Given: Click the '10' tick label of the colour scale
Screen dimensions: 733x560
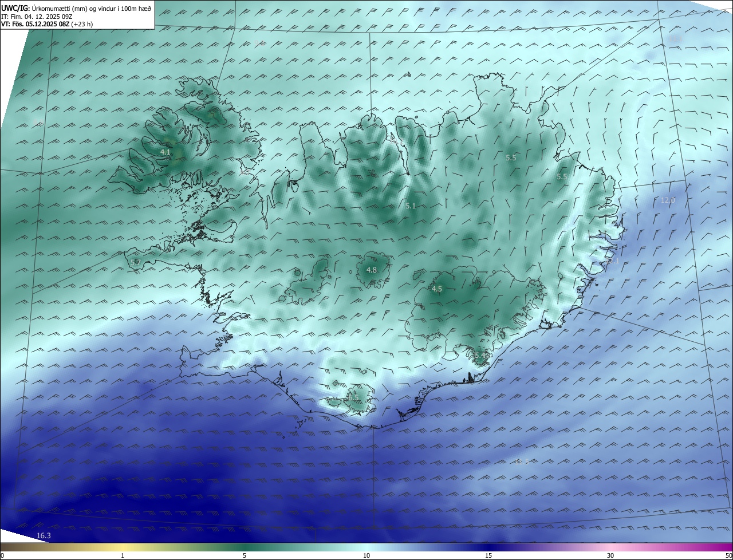Looking at the screenshot, I should [x=366, y=555].
